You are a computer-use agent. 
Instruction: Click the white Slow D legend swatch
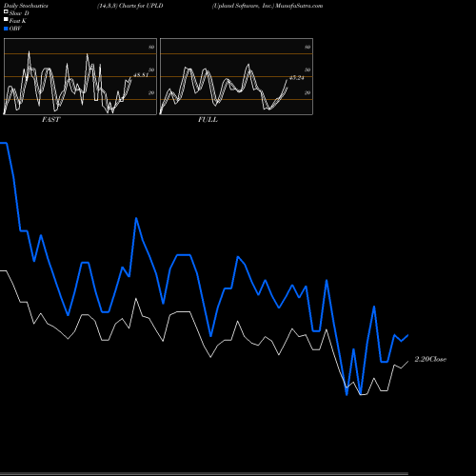tap(6, 11)
